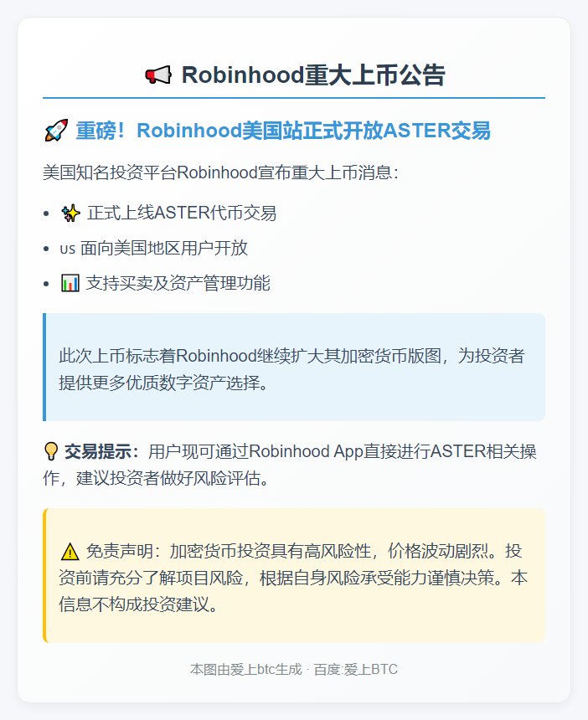588x720 pixels.
Task: Click footer text 百度:爱上BTC
Action: [355, 670]
